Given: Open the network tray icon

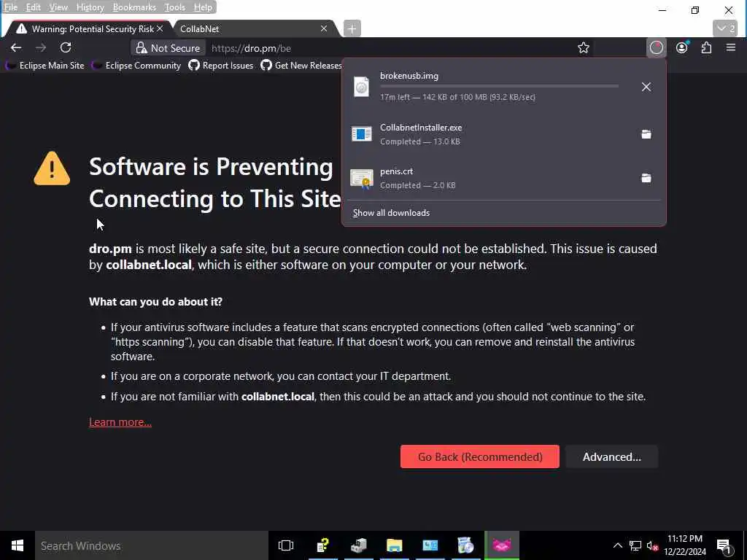Looking at the screenshot, I should (635, 545).
